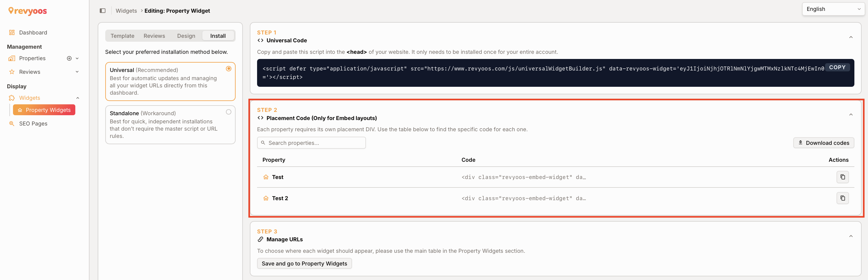
Task: Click the SEO Pages search icon
Action: 12,124
